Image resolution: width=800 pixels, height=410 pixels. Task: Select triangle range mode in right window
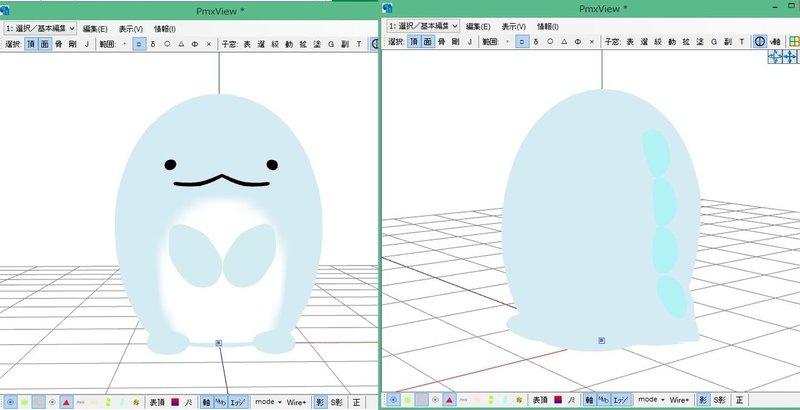[x=564, y=42]
